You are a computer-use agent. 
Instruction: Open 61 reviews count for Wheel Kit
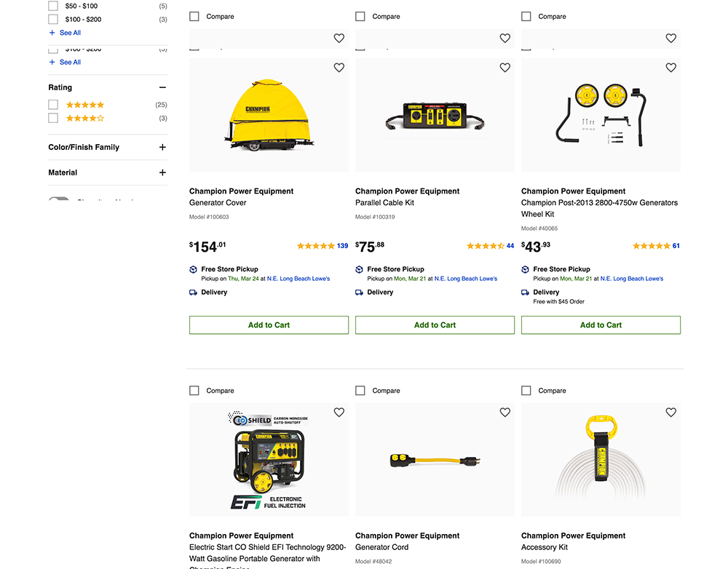(676, 246)
